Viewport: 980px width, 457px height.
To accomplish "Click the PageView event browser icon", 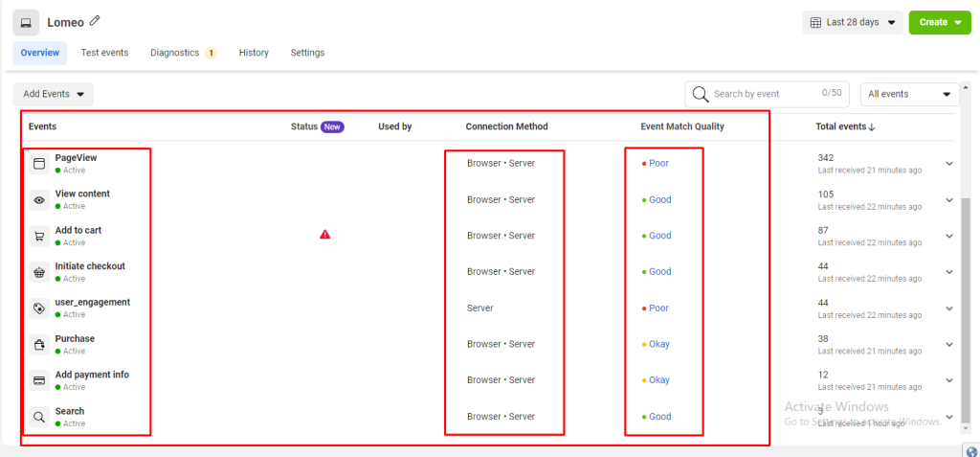I will tap(39, 164).
